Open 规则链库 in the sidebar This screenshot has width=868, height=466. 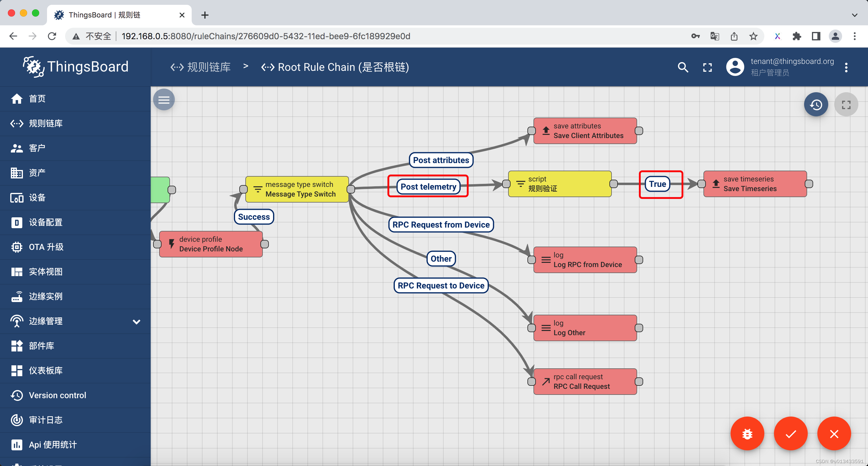[x=75, y=123]
